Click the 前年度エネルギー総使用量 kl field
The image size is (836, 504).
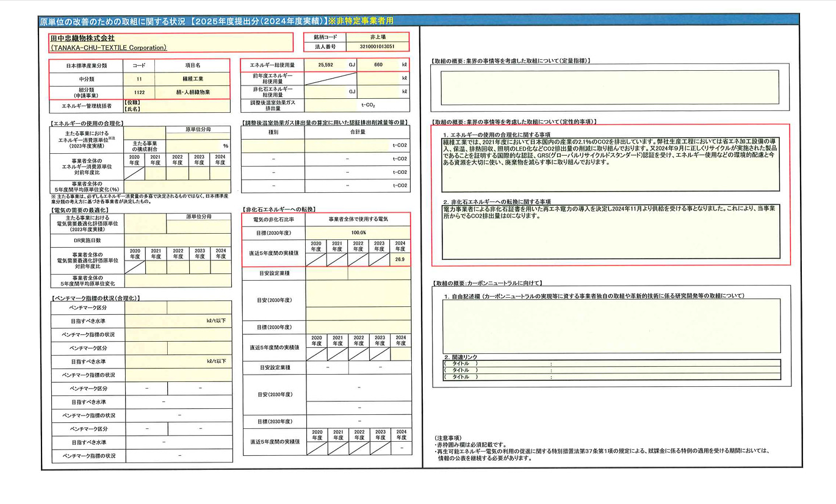pos(382,78)
